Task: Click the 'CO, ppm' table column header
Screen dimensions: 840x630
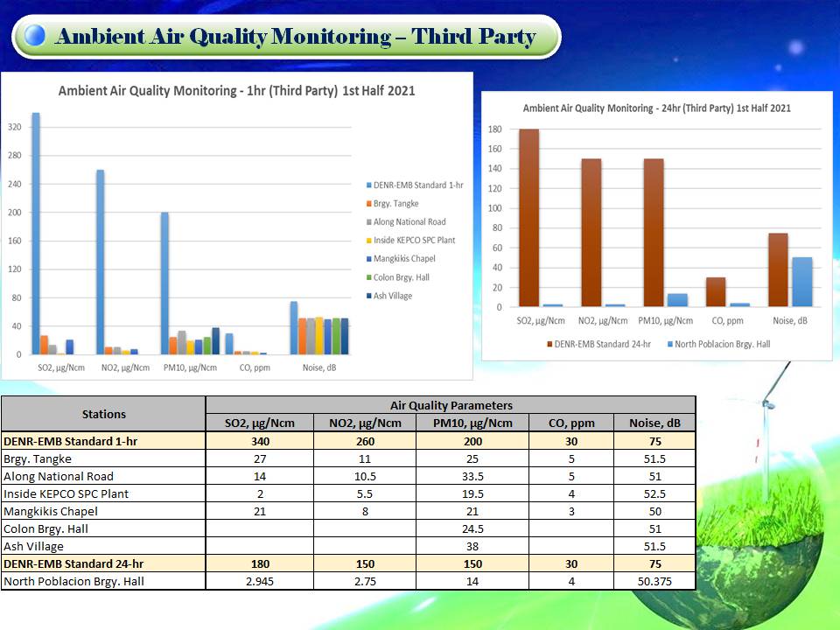Action: tap(571, 423)
